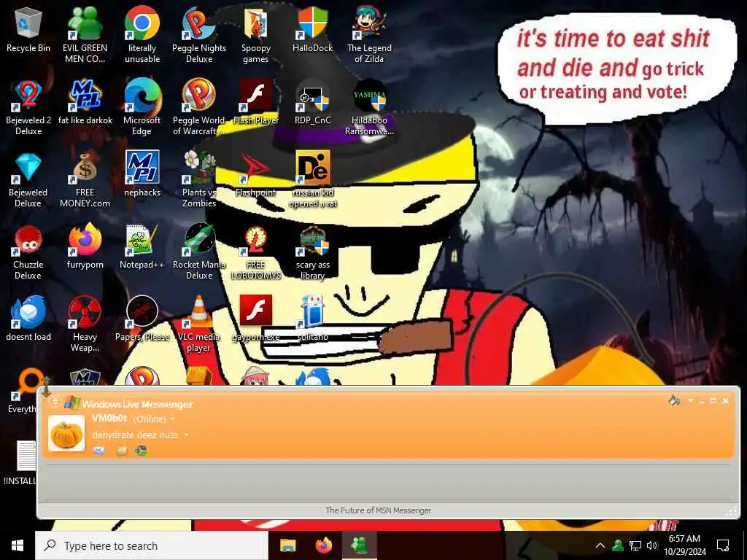The image size is (747, 560).
Task: Open Rocket Mania Deluxe
Action: click(x=199, y=252)
